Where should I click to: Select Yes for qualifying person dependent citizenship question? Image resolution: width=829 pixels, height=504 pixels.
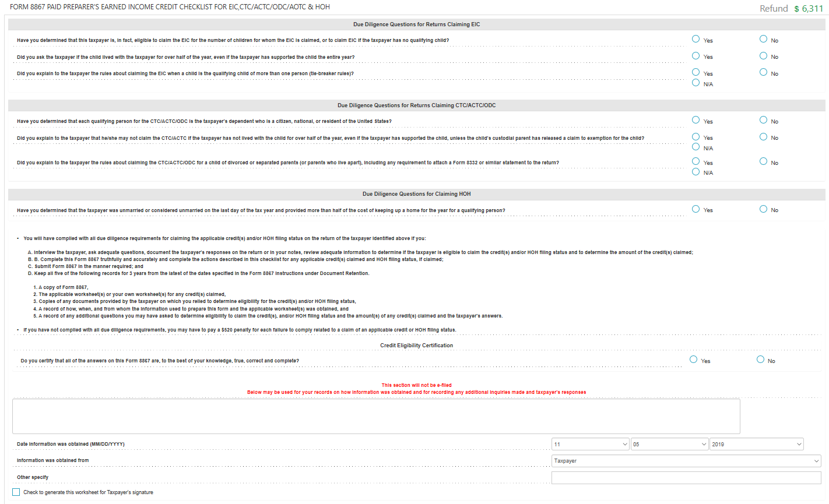point(695,119)
